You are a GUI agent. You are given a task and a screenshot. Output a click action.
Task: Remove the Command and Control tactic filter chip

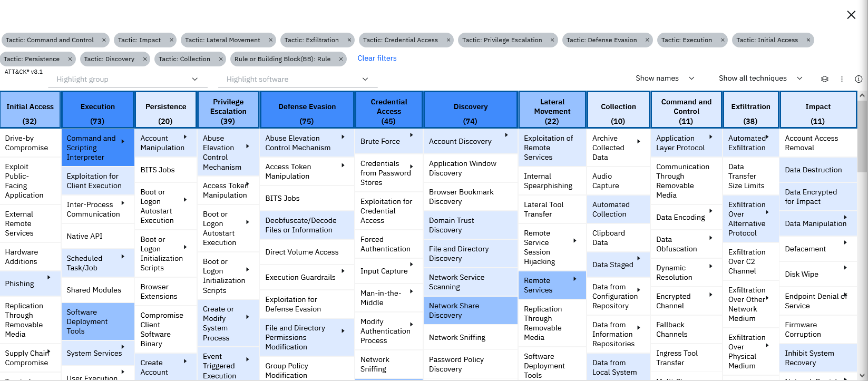point(104,40)
